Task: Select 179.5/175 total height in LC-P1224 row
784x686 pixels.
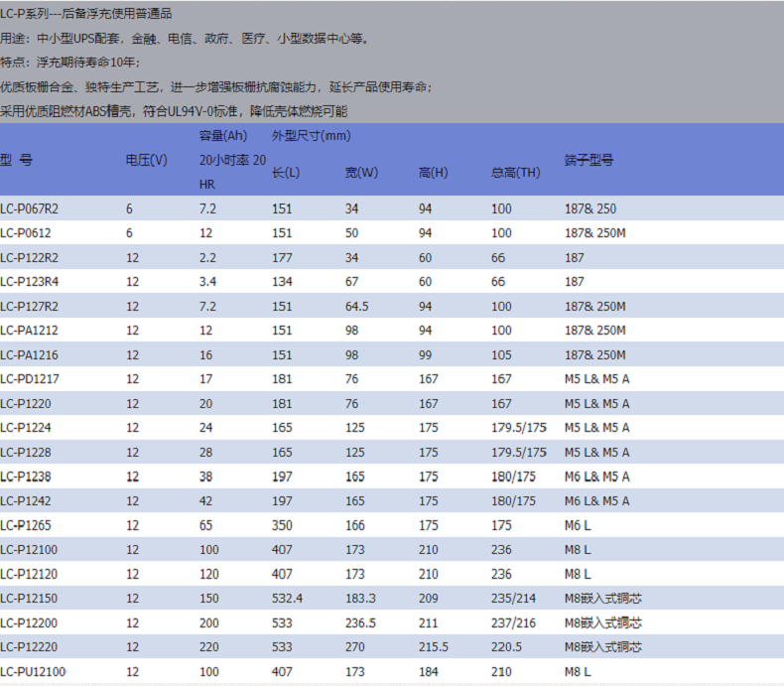Action: click(x=519, y=428)
